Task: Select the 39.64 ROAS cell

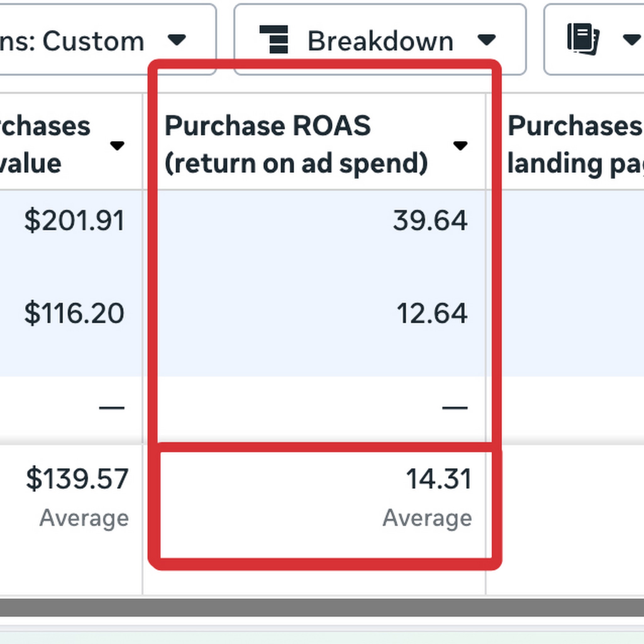Action: pyautogui.click(x=430, y=221)
